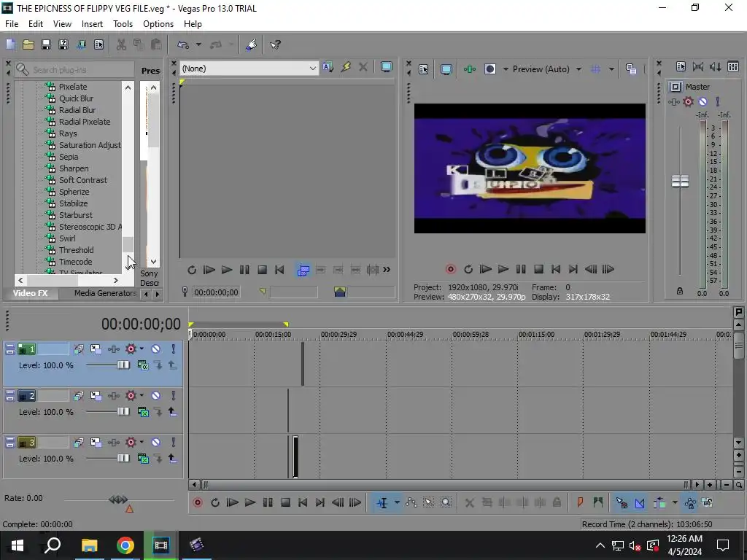Open Preview (Auto) quality dropdown
The width and height of the screenshot is (747, 560).
pyautogui.click(x=547, y=69)
